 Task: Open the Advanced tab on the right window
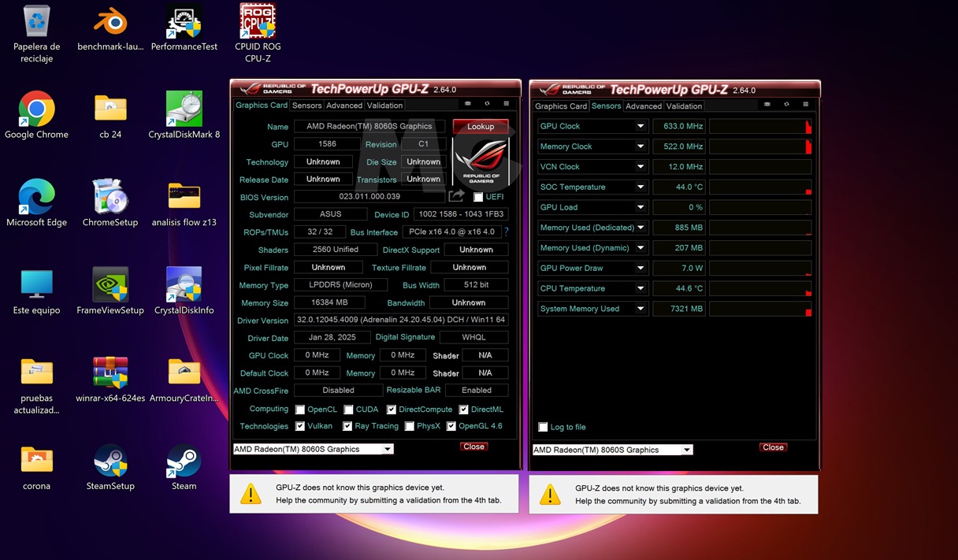pyautogui.click(x=644, y=106)
